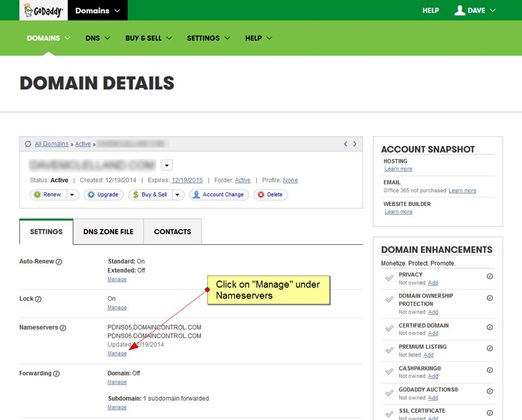This screenshot has width=522, height=420.
Task: Click Add link for Privacy
Action: coord(433,283)
